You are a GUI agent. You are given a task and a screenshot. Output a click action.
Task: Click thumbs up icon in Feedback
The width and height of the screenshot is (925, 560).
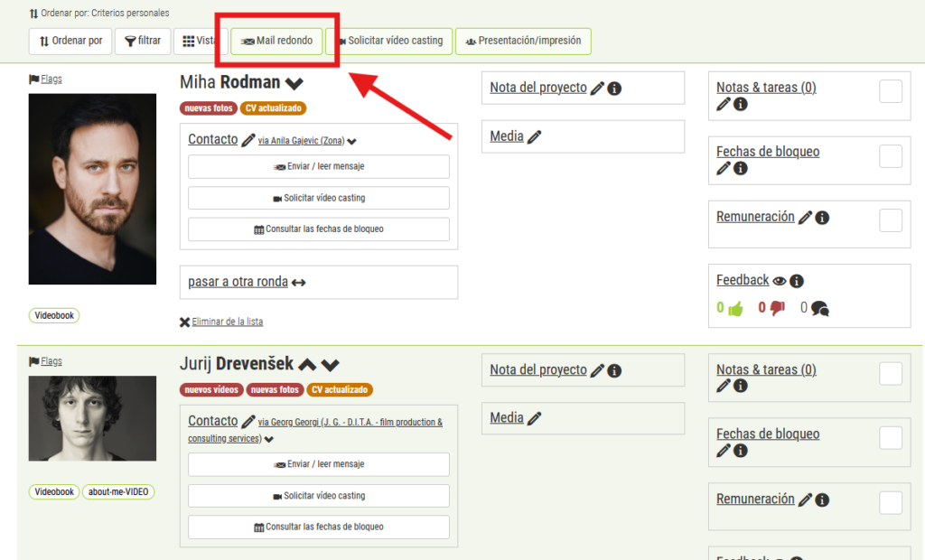[x=734, y=308]
